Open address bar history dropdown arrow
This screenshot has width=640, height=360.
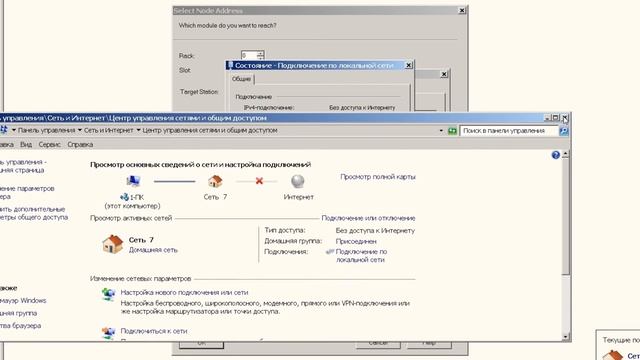pyautogui.click(x=441, y=131)
